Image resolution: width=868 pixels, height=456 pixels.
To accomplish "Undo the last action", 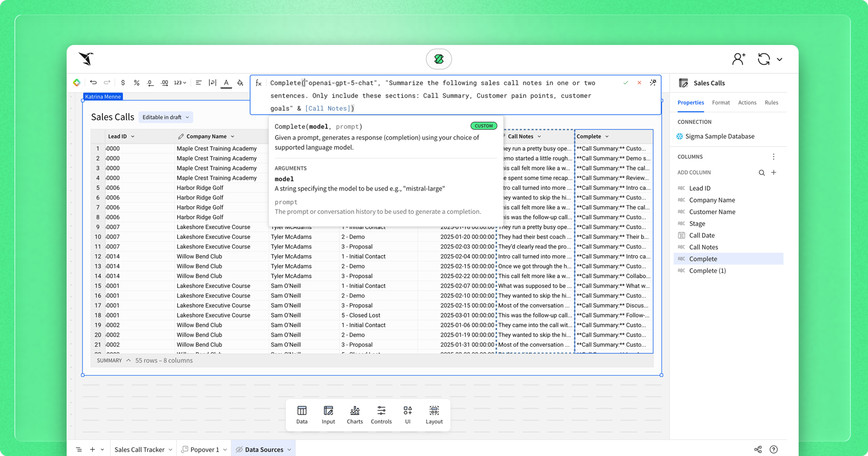I will [x=93, y=83].
